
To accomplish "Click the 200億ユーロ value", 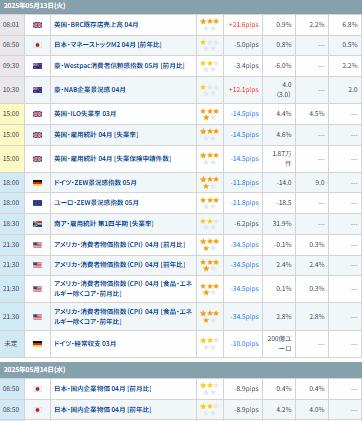I will tap(279, 344).
